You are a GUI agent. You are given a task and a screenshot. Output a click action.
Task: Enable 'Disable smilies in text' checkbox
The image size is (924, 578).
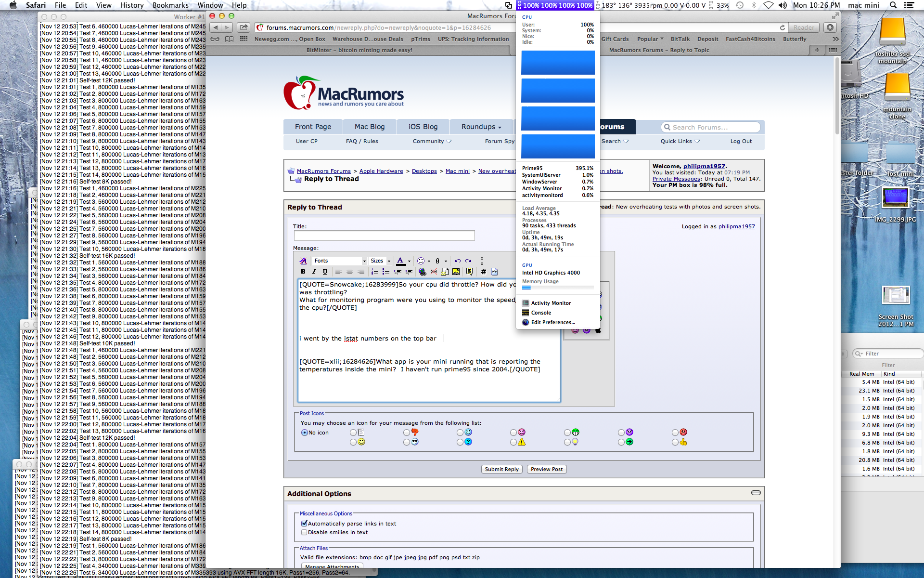(304, 532)
